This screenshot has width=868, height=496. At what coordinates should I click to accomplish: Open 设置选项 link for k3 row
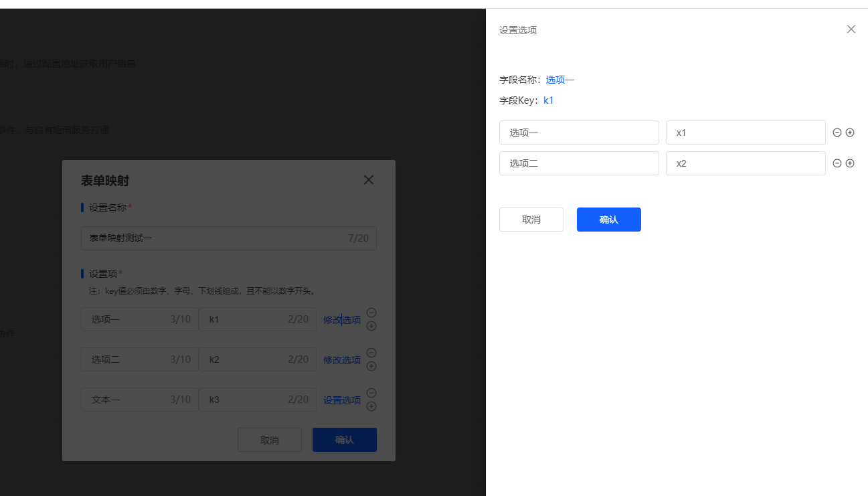point(342,400)
